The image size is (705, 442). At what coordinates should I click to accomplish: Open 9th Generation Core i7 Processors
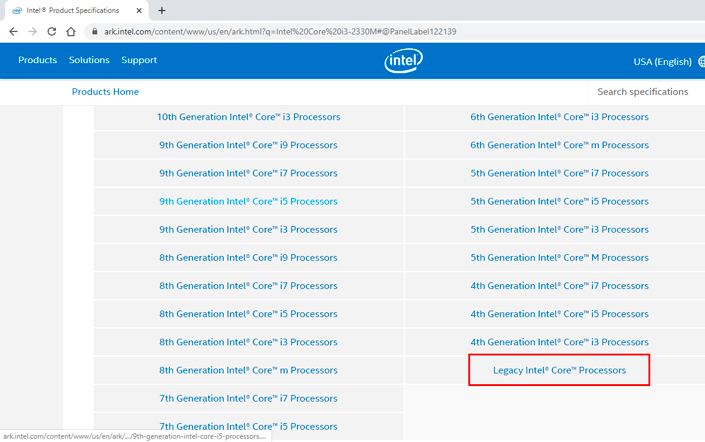pyautogui.click(x=248, y=173)
